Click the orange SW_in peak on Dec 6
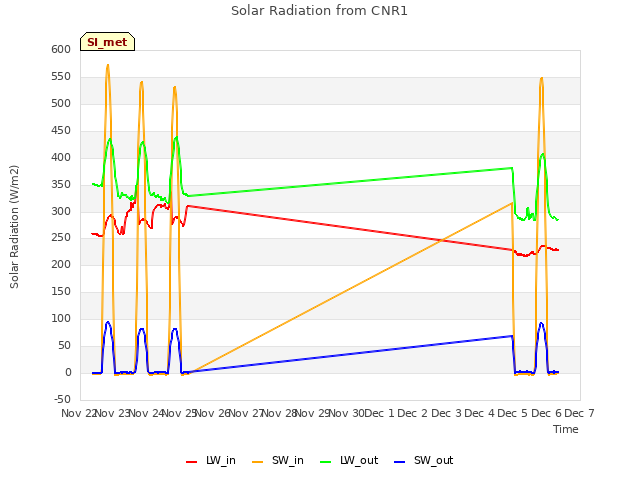The width and height of the screenshot is (640, 480). (x=542, y=78)
